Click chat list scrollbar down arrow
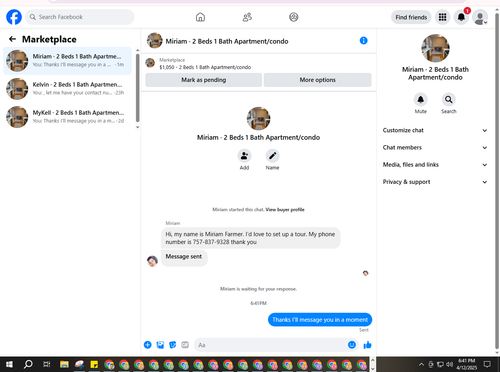Viewport: 500px width, 372px height. (137, 127)
